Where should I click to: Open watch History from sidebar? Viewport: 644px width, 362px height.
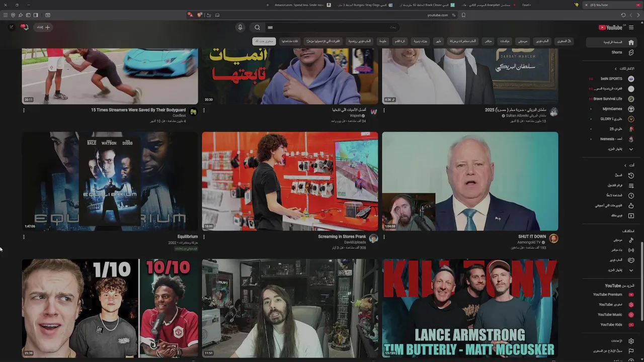point(611,175)
